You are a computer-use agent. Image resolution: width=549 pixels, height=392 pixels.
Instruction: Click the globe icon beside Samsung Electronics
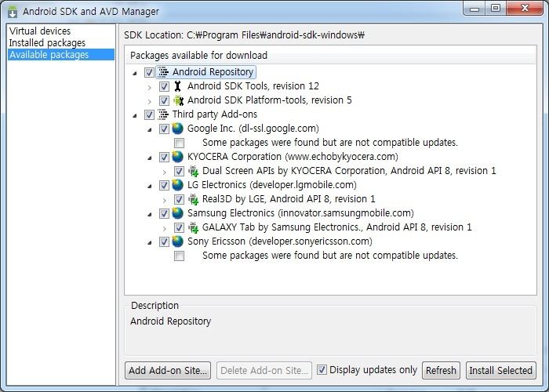point(177,213)
